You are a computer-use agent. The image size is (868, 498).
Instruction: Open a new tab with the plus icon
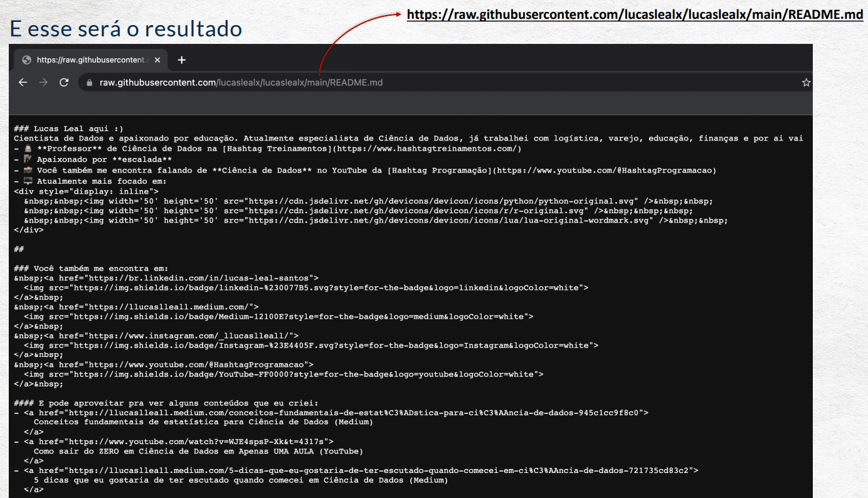tap(182, 60)
